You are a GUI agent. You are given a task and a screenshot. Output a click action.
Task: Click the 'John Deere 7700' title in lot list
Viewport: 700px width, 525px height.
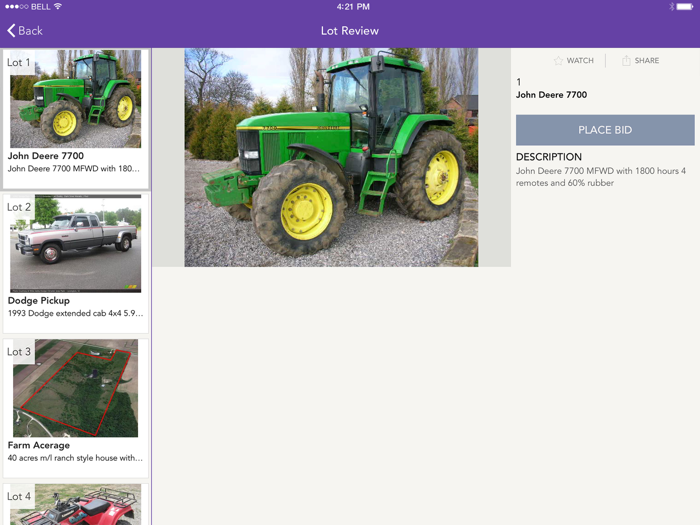pyautogui.click(x=46, y=156)
